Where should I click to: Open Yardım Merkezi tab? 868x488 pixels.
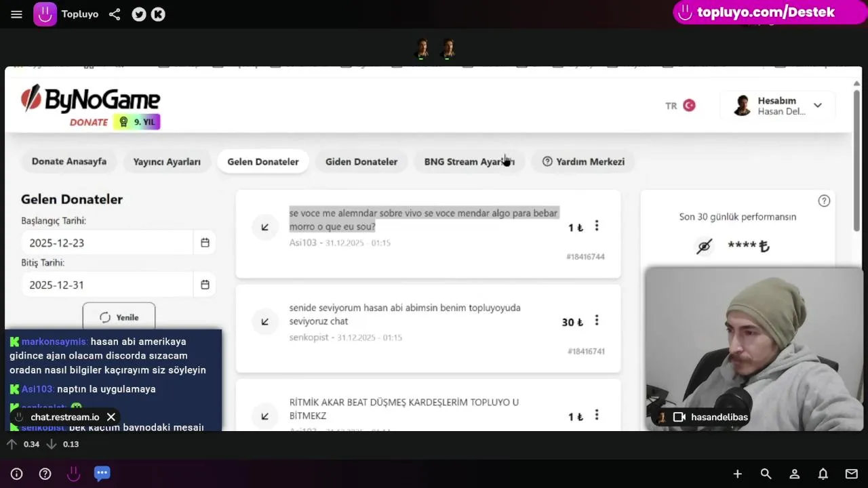point(583,161)
